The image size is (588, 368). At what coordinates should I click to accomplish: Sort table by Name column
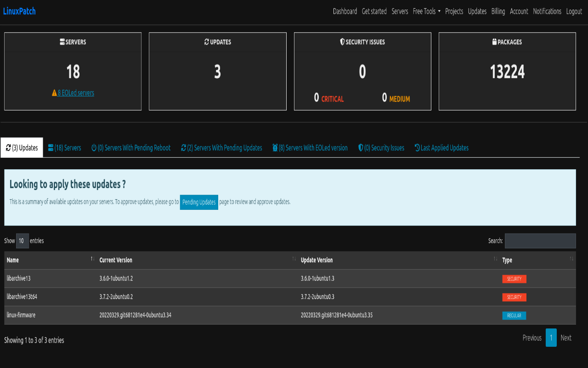(x=50, y=260)
